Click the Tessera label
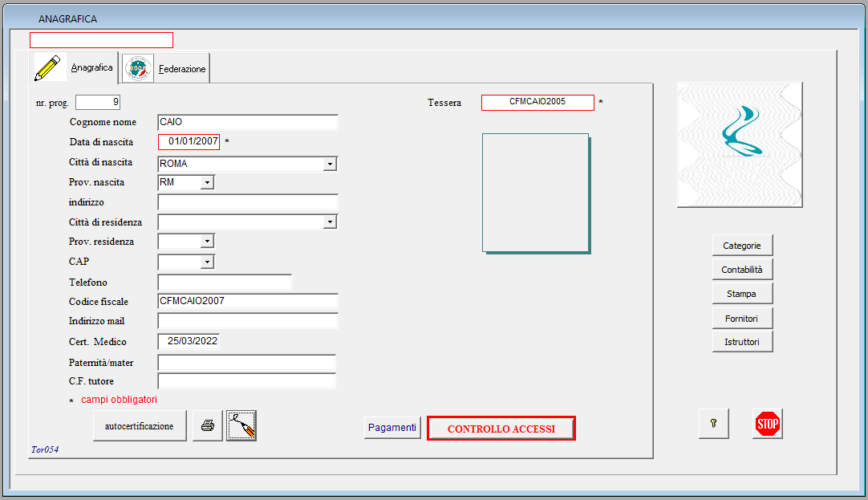The image size is (868, 500). pyautogui.click(x=444, y=103)
